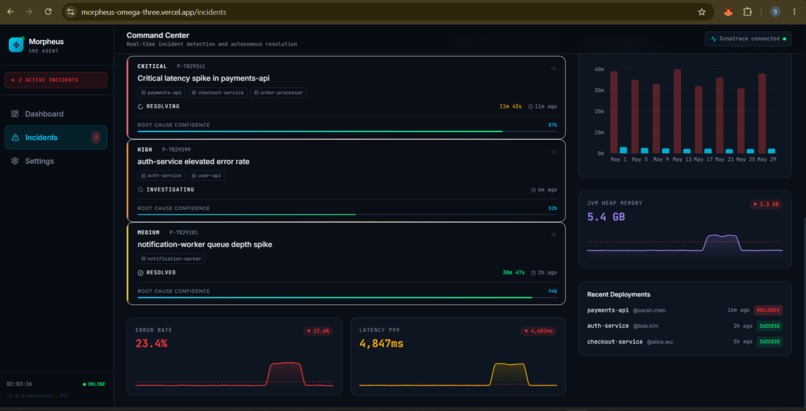
Task: Open the auth-service incident arrow
Action: [553, 152]
